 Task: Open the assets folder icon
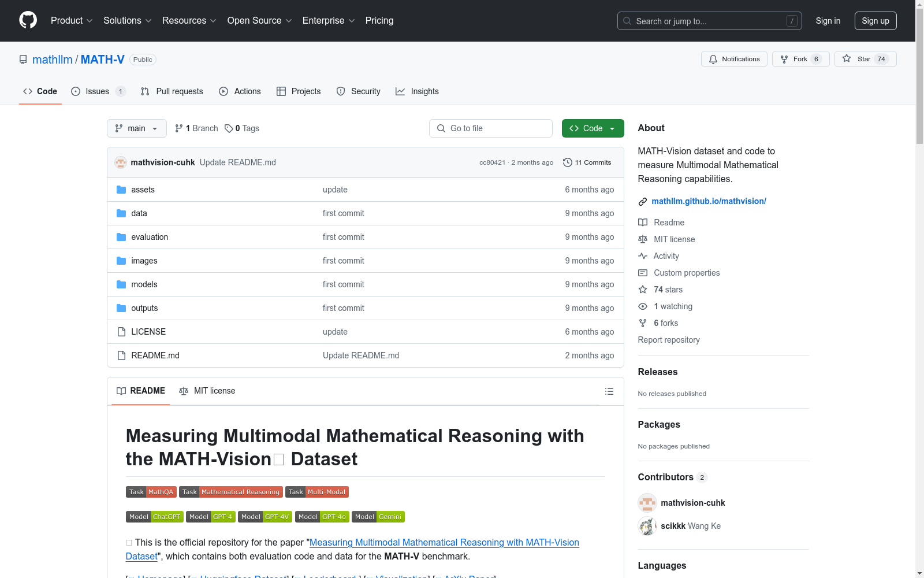point(121,190)
